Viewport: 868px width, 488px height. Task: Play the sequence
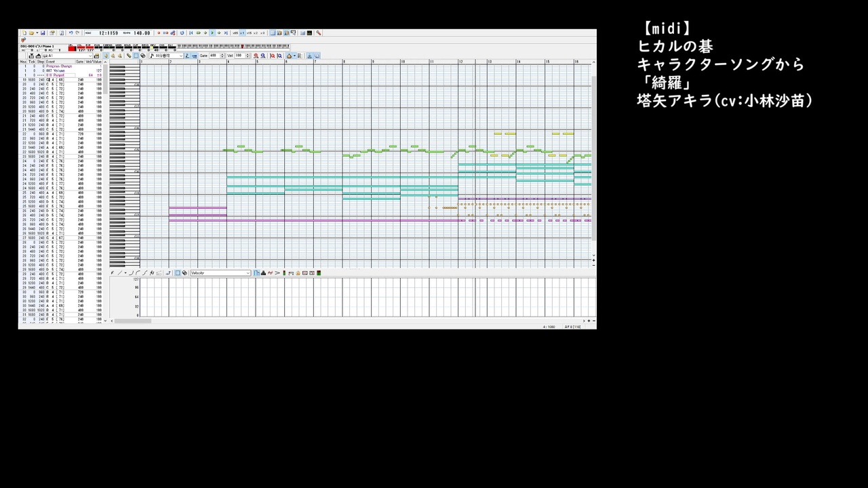click(x=212, y=33)
